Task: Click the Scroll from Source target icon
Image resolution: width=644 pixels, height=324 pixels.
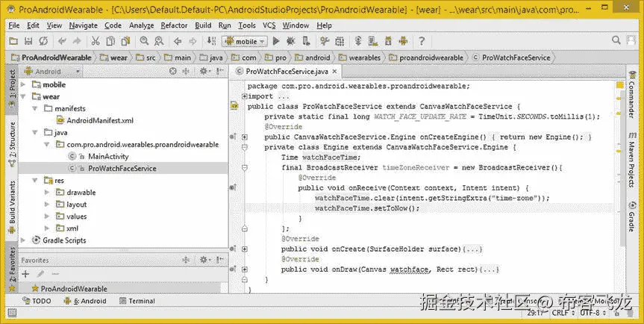Action: (173, 71)
